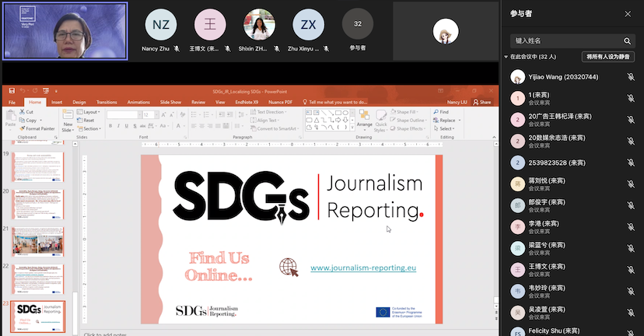Viewport: 644px width, 336px height.
Task: Open the File tab
Action: (12, 103)
